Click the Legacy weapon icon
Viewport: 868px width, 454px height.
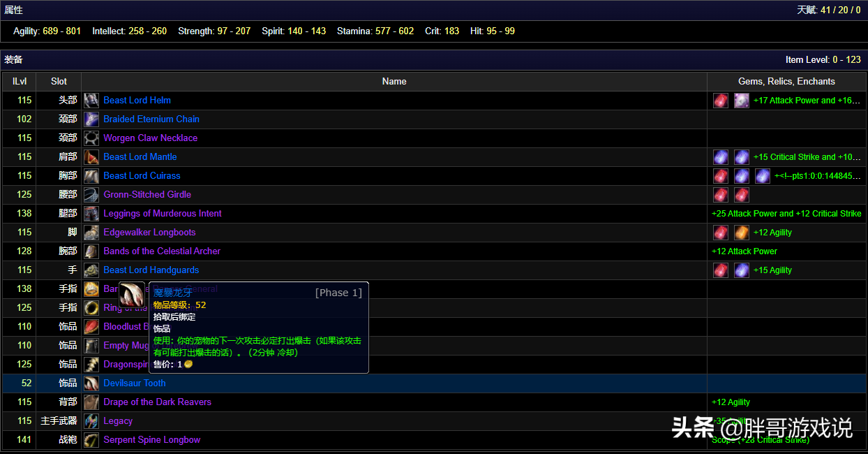(x=91, y=421)
